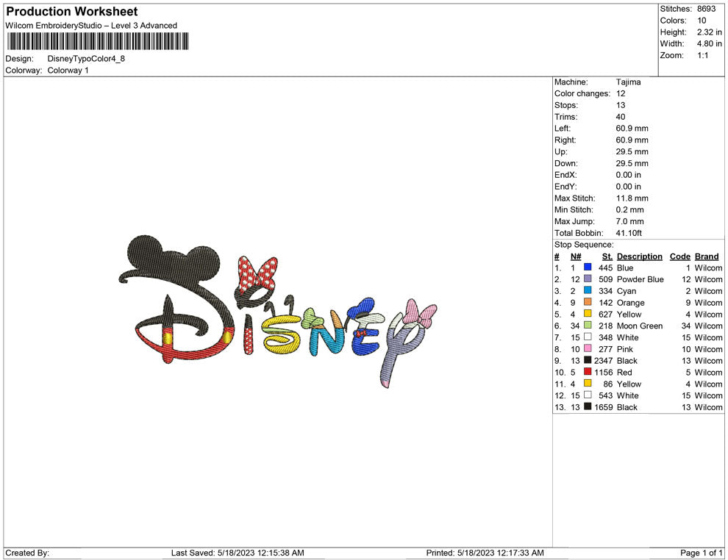This screenshot has height=560, width=728.
Task: Click the 'Printed: 5/18/2023 12:17:33 AM' footer
Action: tap(485, 553)
